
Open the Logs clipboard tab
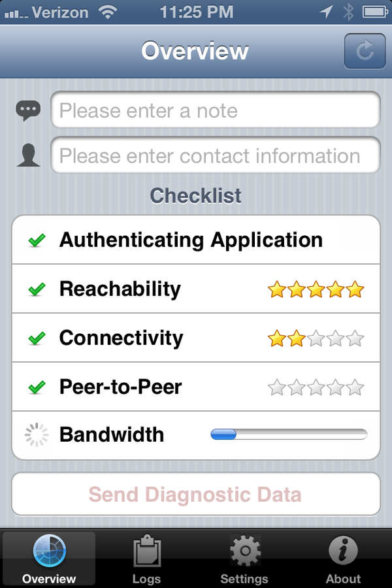[x=146, y=559]
